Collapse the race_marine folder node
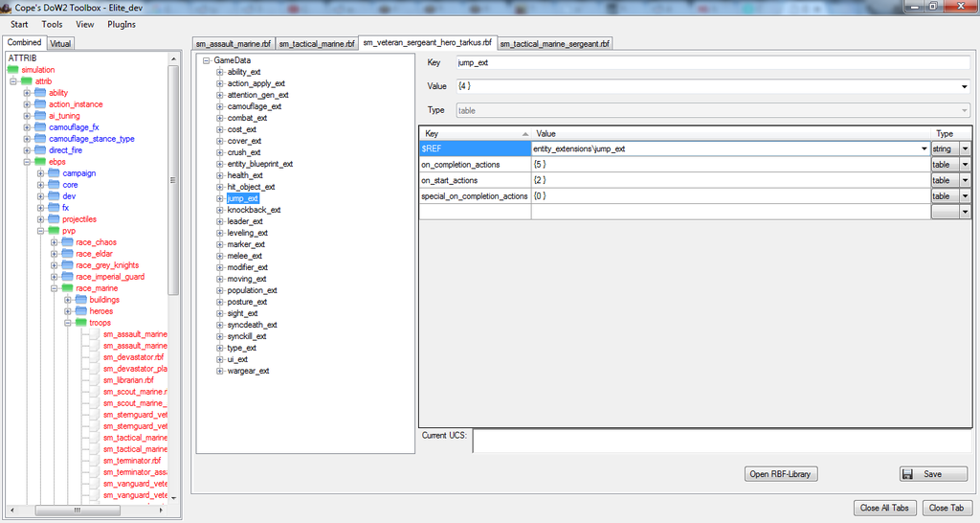The height and width of the screenshot is (523, 980). [x=55, y=288]
